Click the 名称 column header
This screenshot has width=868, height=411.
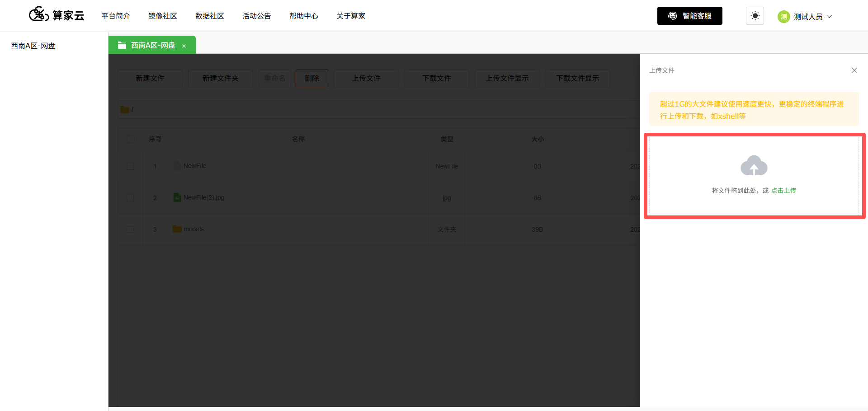point(298,139)
